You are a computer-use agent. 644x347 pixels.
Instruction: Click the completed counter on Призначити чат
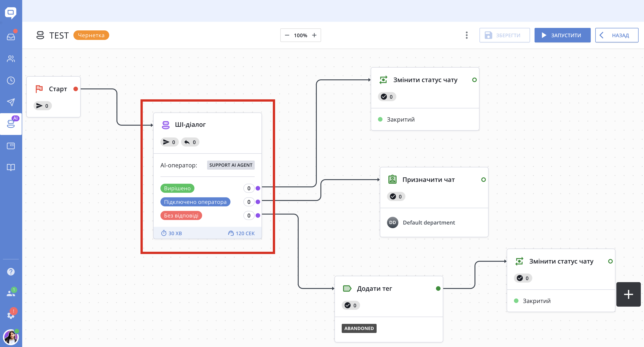396,197
